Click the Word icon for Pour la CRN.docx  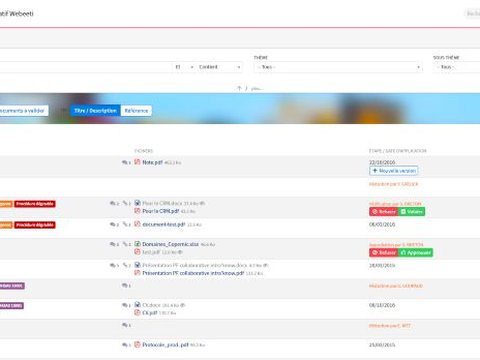[x=137, y=203]
